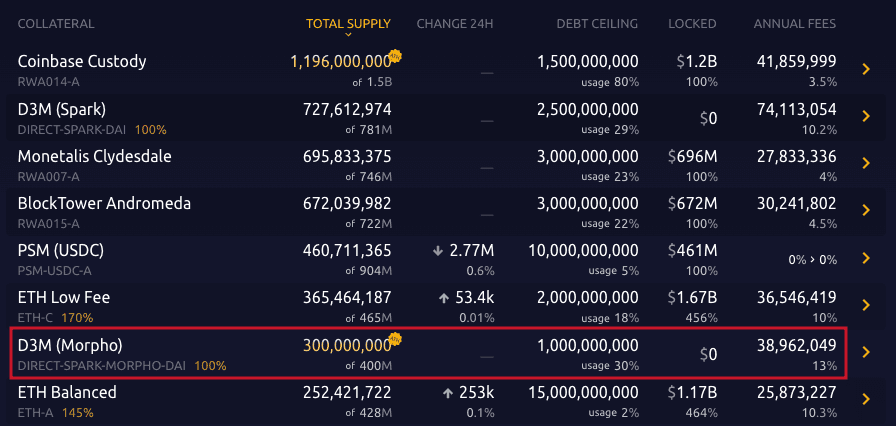Expand the D3M (Morpho) row chevron

coord(867,352)
